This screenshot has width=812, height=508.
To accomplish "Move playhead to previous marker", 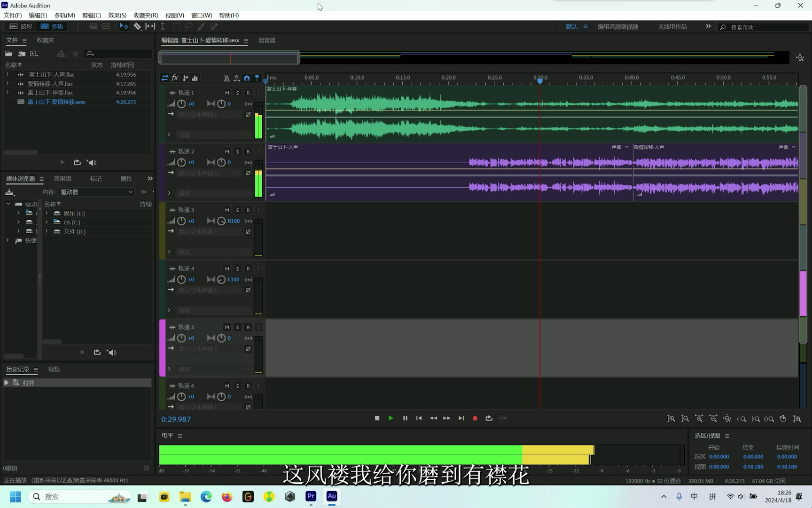I will click(x=419, y=418).
